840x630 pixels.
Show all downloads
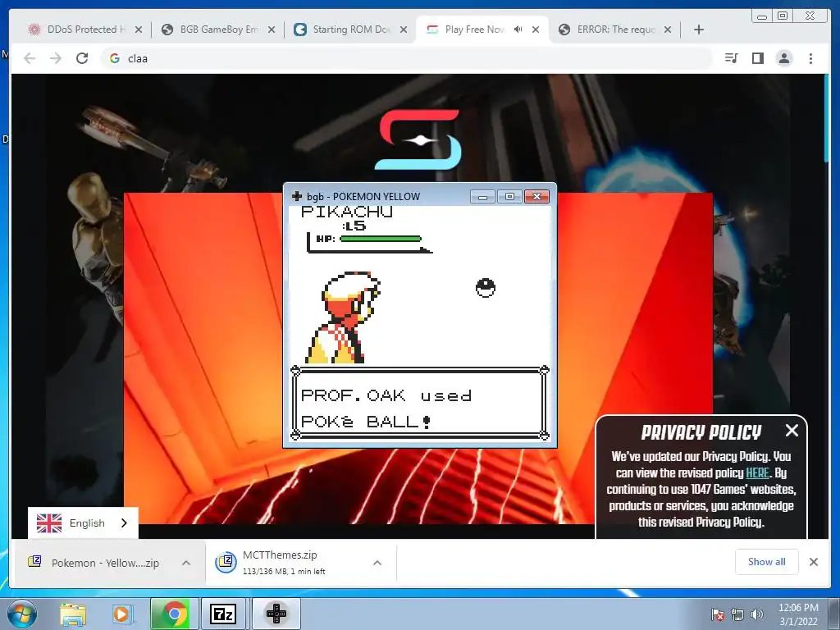click(767, 561)
